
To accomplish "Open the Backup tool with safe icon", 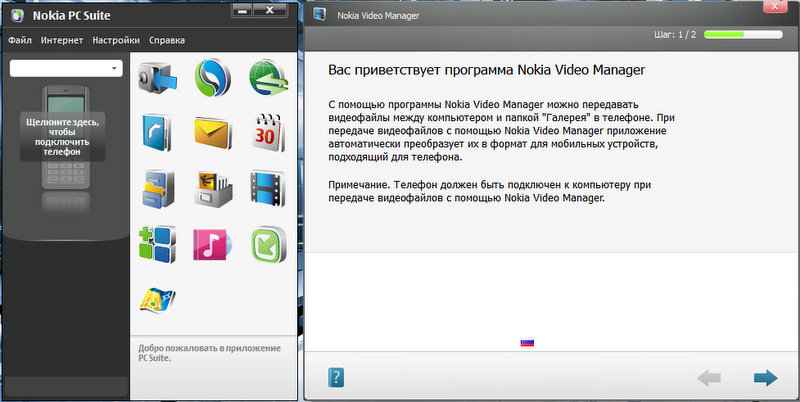I will tap(157, 78).
